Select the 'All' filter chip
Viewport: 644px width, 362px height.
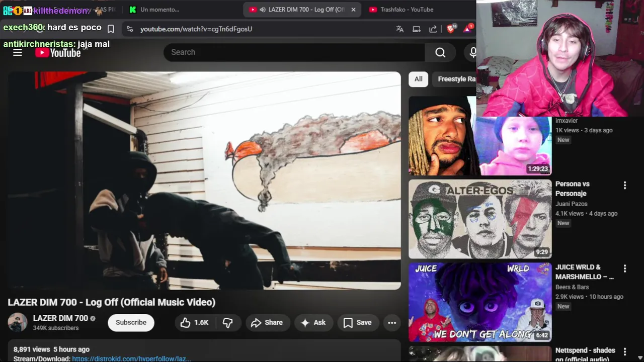click(x=419, y=79)
